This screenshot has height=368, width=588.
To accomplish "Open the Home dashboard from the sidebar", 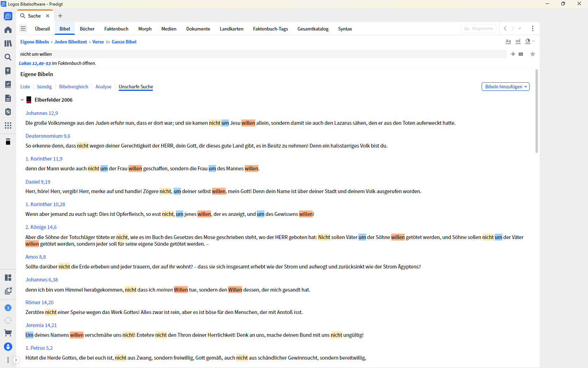I will click(8, 30).
